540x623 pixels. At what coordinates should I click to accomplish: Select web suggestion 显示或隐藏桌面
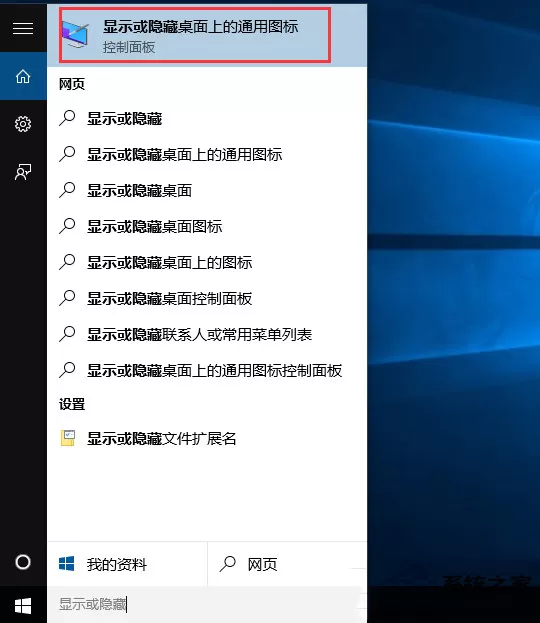[207, 190]
